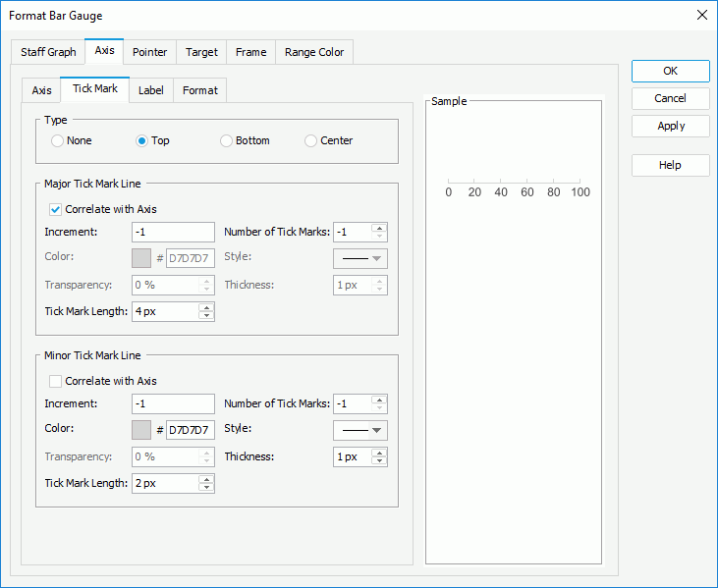Viewport: 718px width, 588px height.
Task: Confirm with the OK button
Action: (671, 71)
